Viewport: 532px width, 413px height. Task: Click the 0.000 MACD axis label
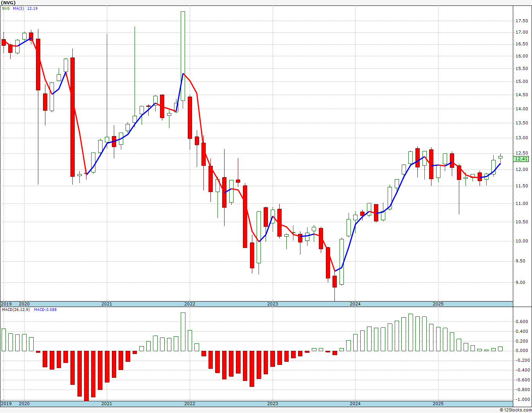pyautogui.click(x=521, y=351)
